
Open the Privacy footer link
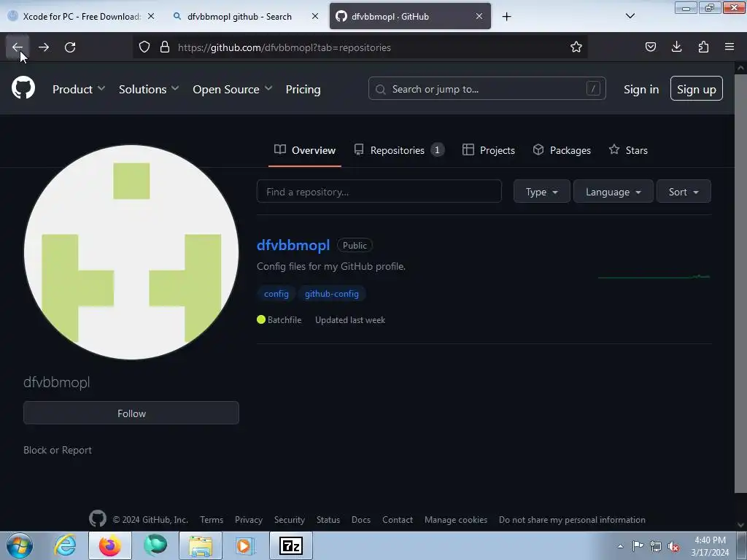(x=249, y=519)
